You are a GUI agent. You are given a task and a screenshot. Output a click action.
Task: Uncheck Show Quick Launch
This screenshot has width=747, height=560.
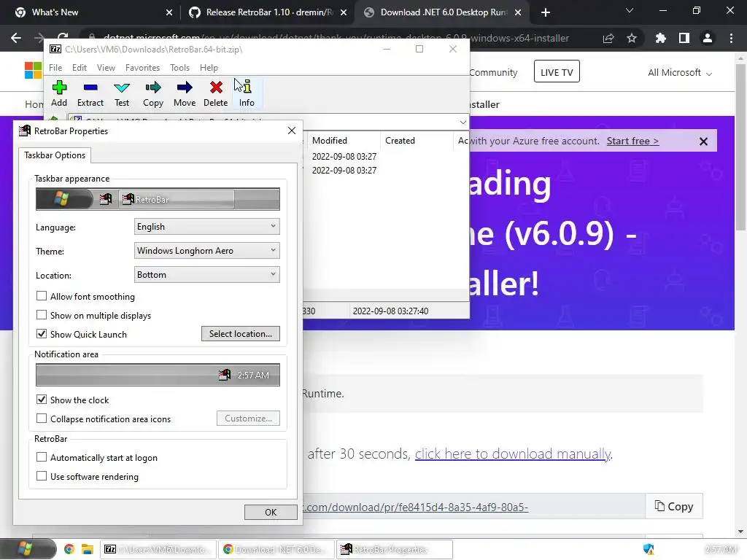[42, 334]
